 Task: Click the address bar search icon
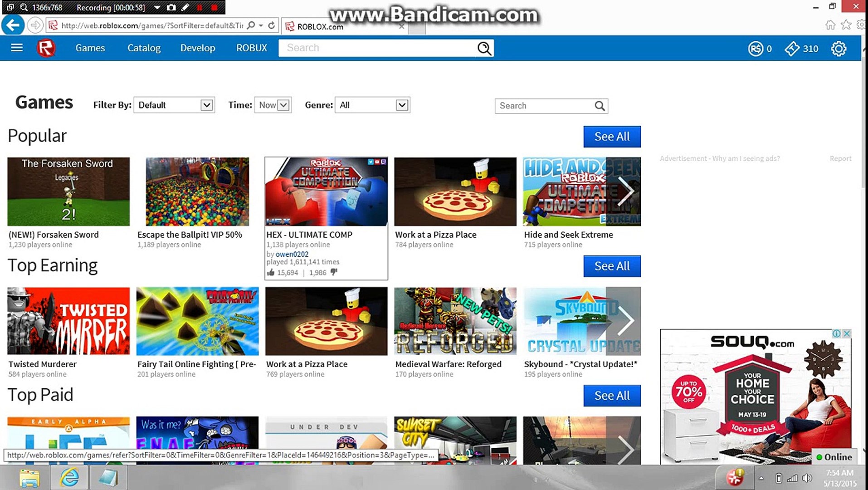(251, 25)
